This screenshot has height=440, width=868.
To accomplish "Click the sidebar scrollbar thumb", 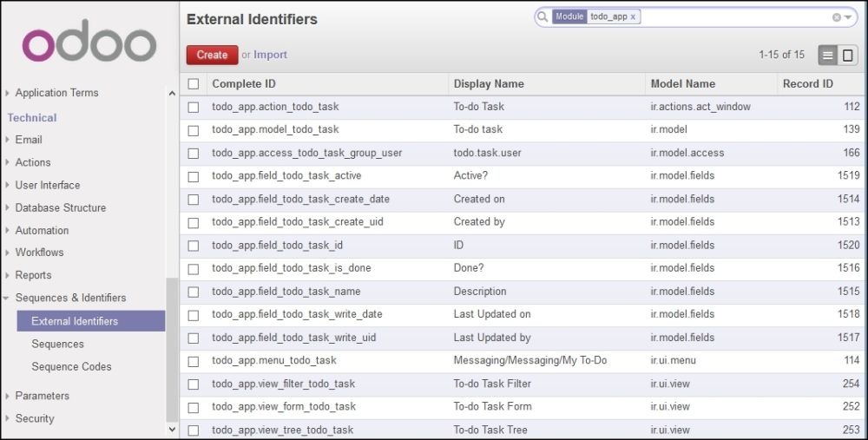I will tap(172, 350).
